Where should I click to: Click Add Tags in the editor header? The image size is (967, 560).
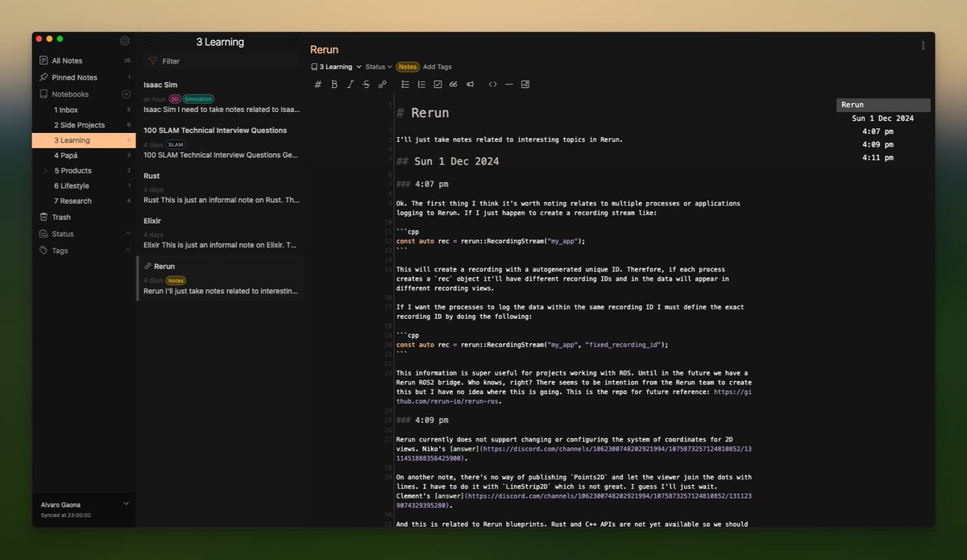coord(438,67)
